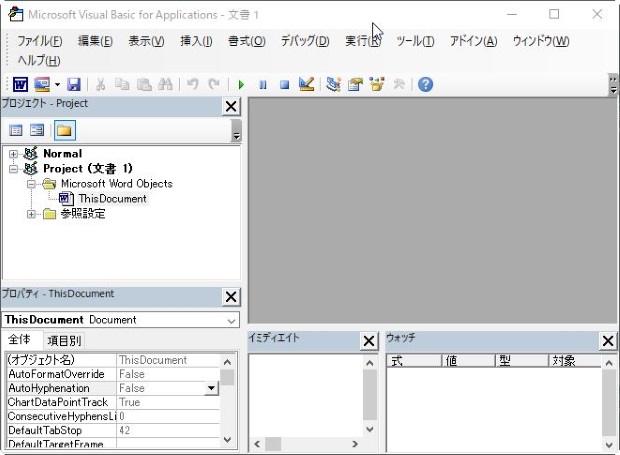The image size is (620, 455).
Task: Click the Watch window 型 column header
Action: click(x=522, y=361)
